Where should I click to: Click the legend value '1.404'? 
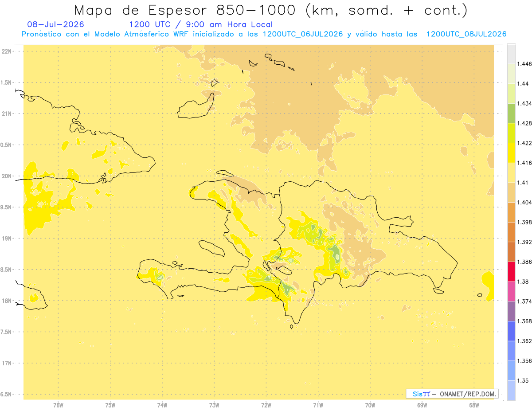click(525, 202)
